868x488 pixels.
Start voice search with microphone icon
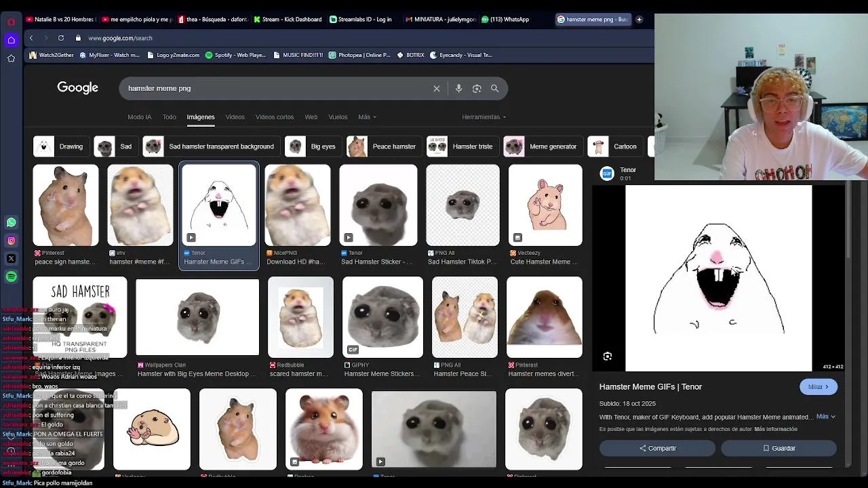(458, 88)
